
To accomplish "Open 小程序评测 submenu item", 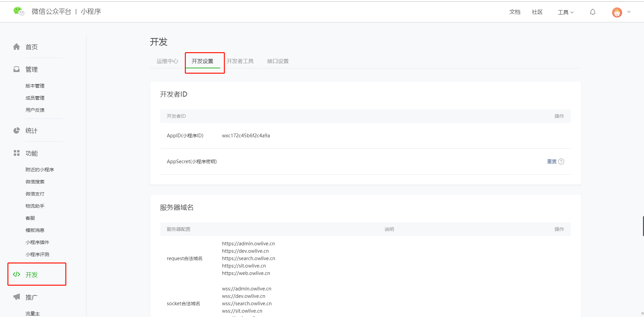I will click(37, 254).
